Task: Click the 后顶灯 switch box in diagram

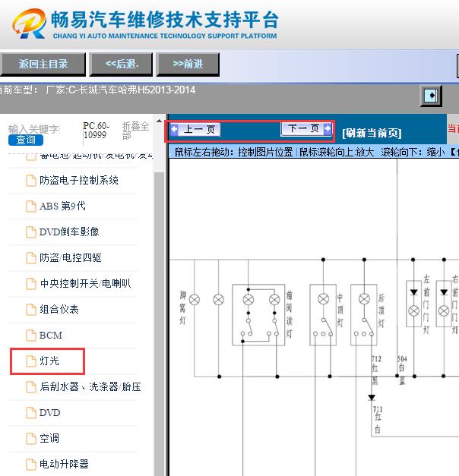Action: tap(364, 315)
